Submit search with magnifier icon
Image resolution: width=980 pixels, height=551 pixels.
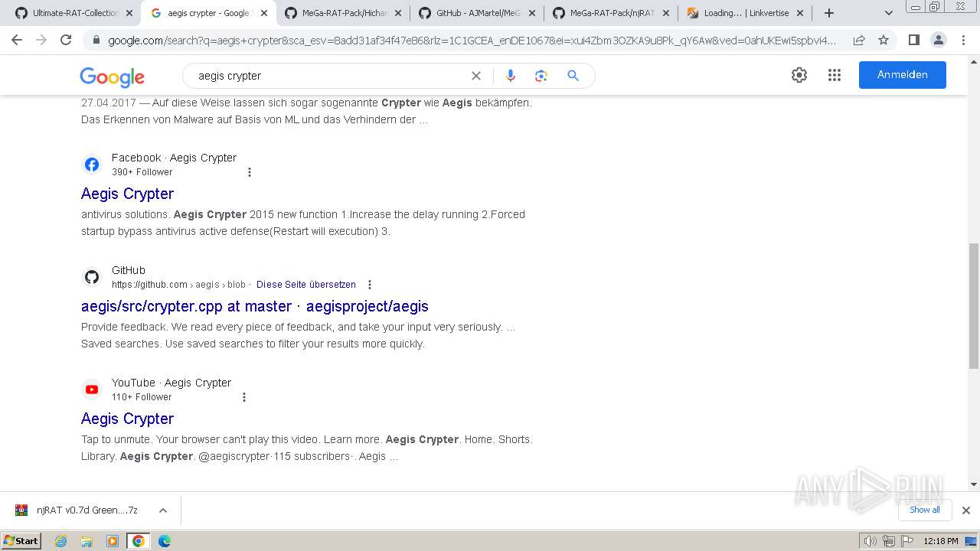[x=573, y=76]
